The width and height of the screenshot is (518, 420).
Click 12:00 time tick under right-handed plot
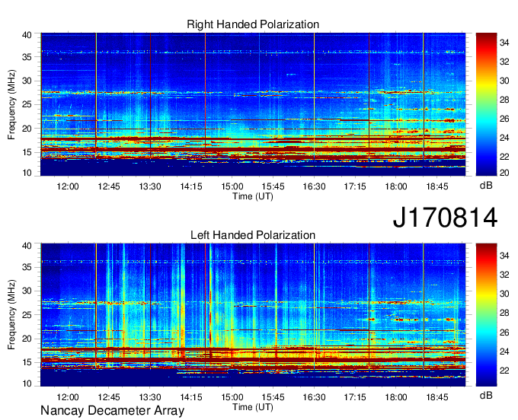tap(68, 186)
